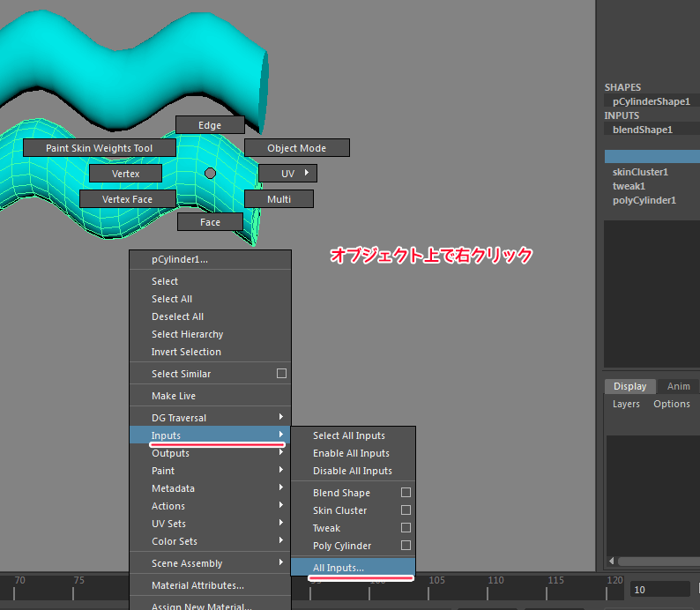
Task: Select Paint Skin Weights Tool
Action: [100, 148]
